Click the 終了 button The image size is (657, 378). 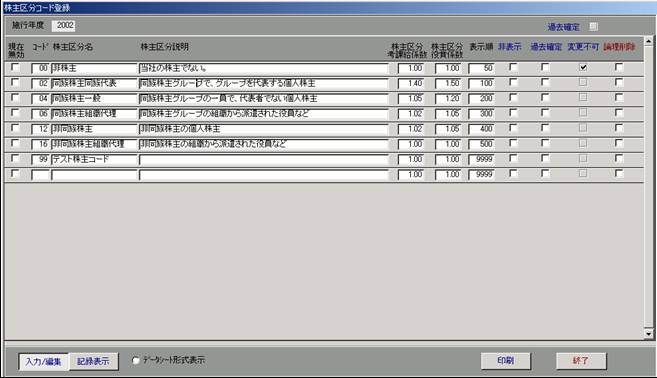click(x=581, y=361)
